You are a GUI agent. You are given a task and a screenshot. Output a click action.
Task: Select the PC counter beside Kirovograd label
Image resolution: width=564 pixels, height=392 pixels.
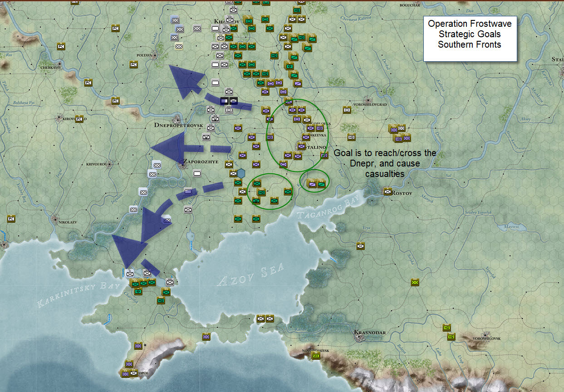click(x=79, y=119)
